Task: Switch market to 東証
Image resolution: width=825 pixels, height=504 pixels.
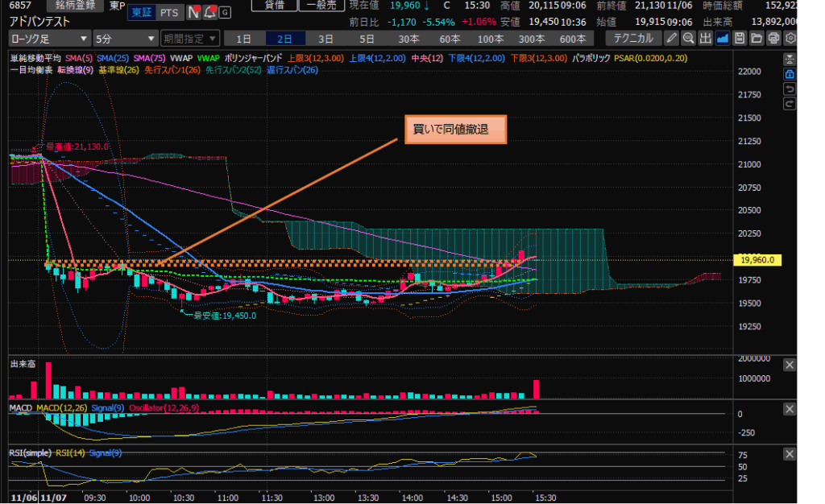Action: click(x=142, y=12)
